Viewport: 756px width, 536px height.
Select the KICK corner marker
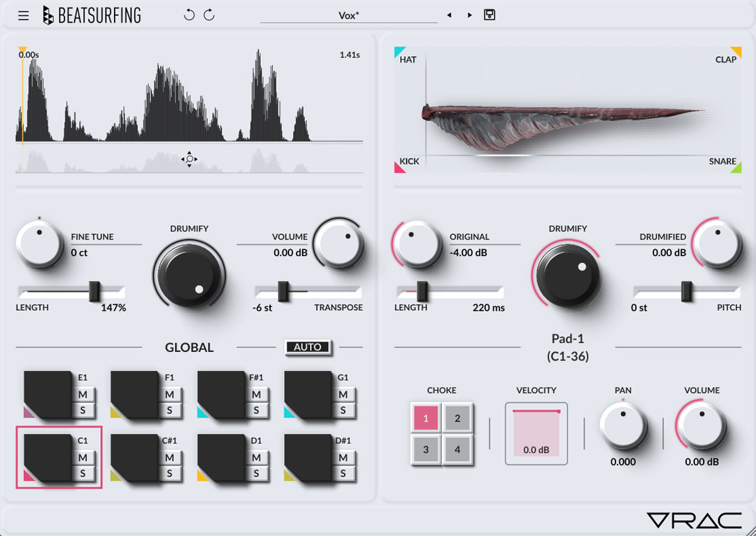401,167
